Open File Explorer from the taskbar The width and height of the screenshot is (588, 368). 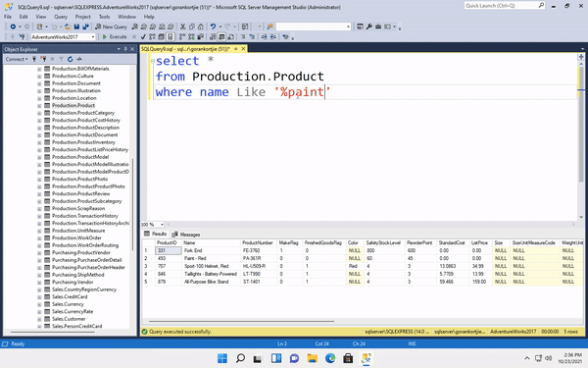click(312, 358)
